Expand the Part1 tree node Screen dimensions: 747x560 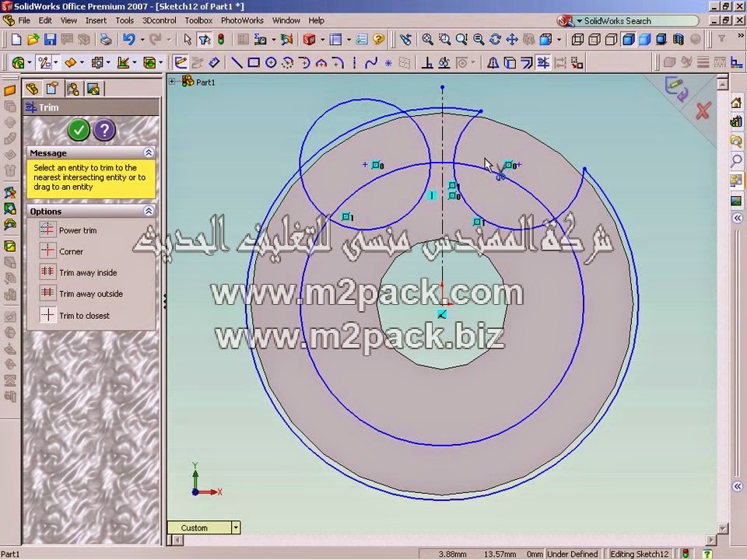tap(172, 82)
